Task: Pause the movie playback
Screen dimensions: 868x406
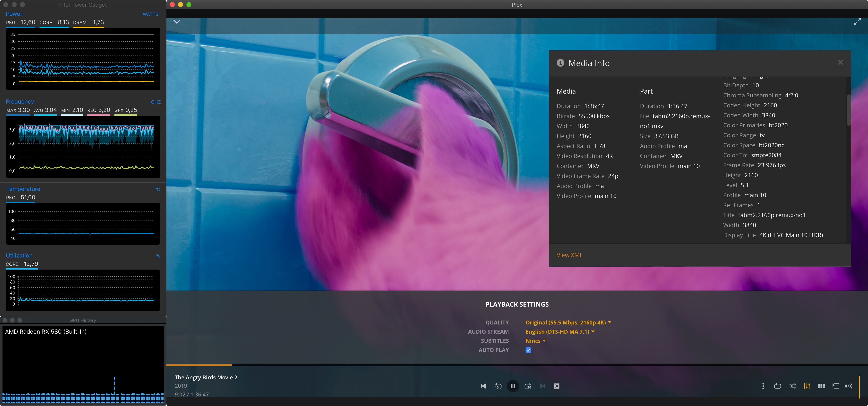Action: pyautogui.click(x=512, y=386)
